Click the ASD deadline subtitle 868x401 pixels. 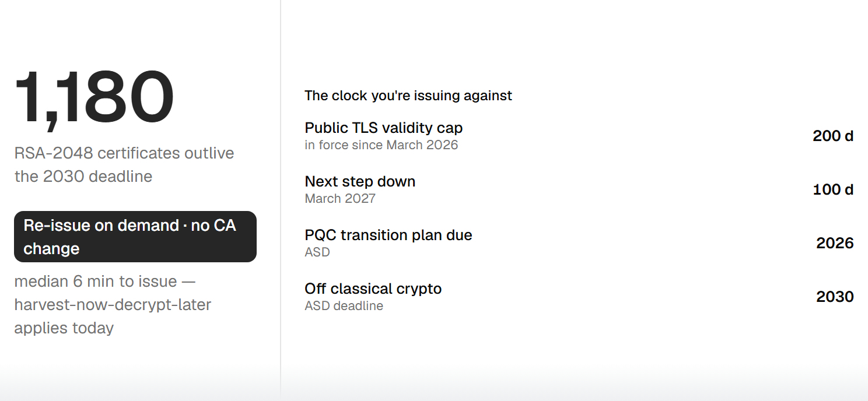[344, 306]
